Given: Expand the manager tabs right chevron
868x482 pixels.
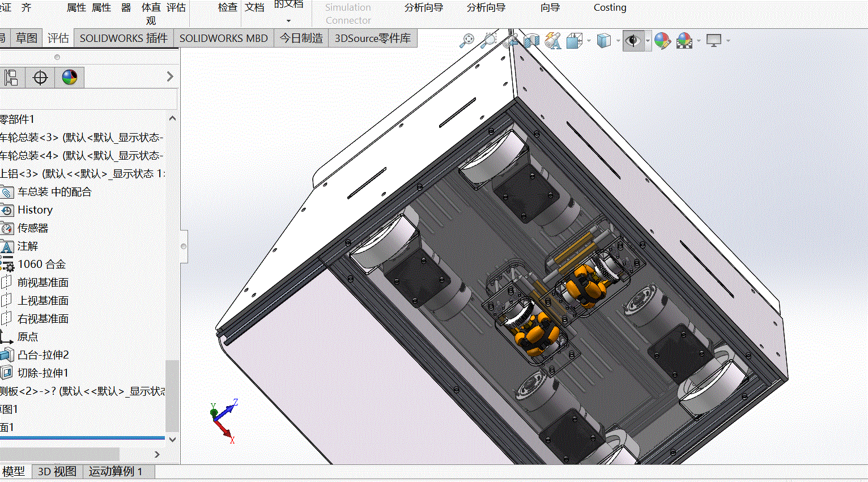Looking at the screenshot, I should pyautogui.click(x=170, y=76).
